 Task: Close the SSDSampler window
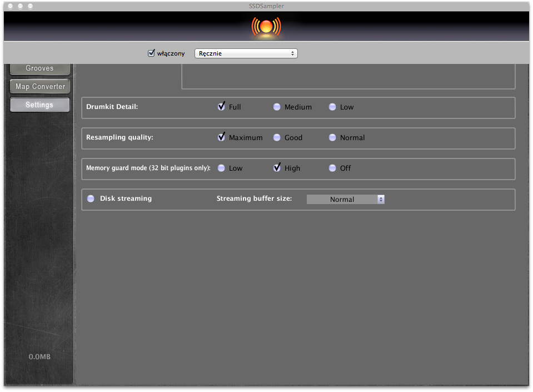point(11,6)
